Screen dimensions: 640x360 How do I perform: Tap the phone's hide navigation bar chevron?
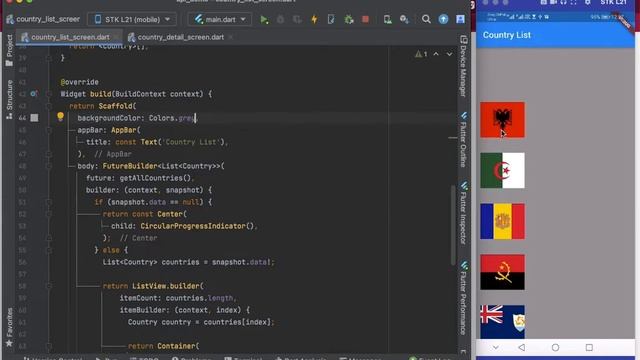click(x=496, y=347)
